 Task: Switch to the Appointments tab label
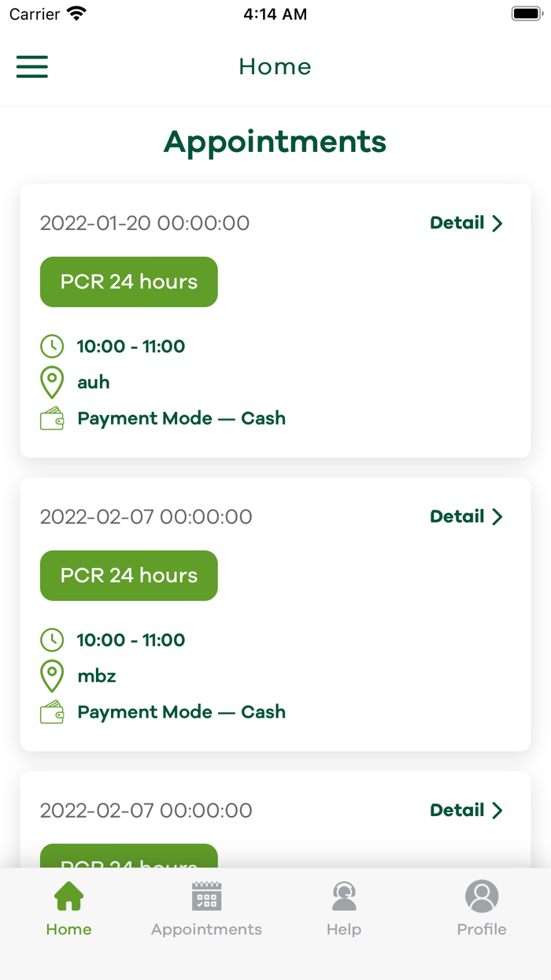[206, 930]
